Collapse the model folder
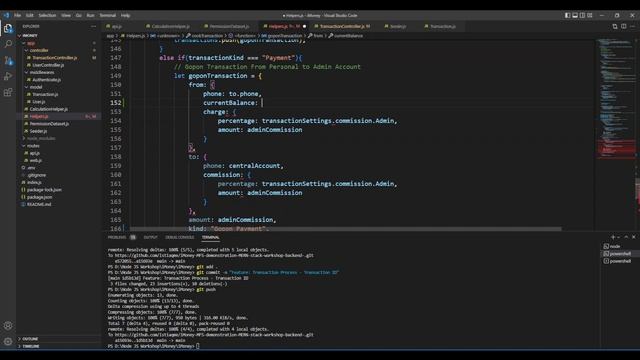This screenshot has height=360, width=640. [36, 87]
